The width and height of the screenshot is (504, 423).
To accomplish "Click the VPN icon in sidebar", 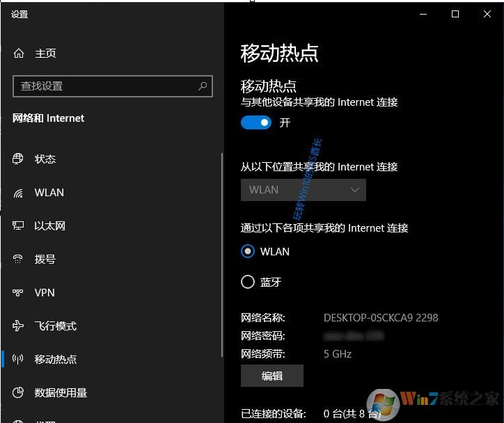I will (x=18, y=292).
